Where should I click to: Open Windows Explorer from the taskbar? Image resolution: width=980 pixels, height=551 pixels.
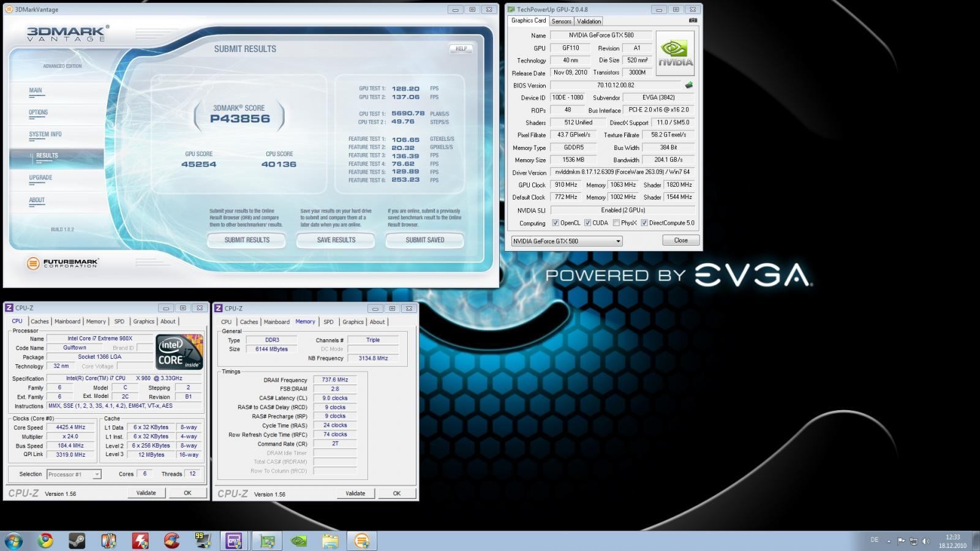tap(330, 541)
